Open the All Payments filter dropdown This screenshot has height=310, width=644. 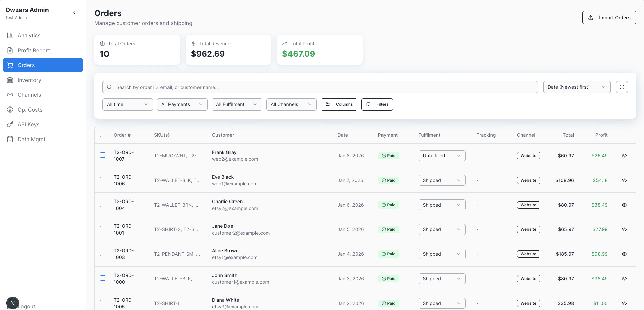tap(182, 104)
